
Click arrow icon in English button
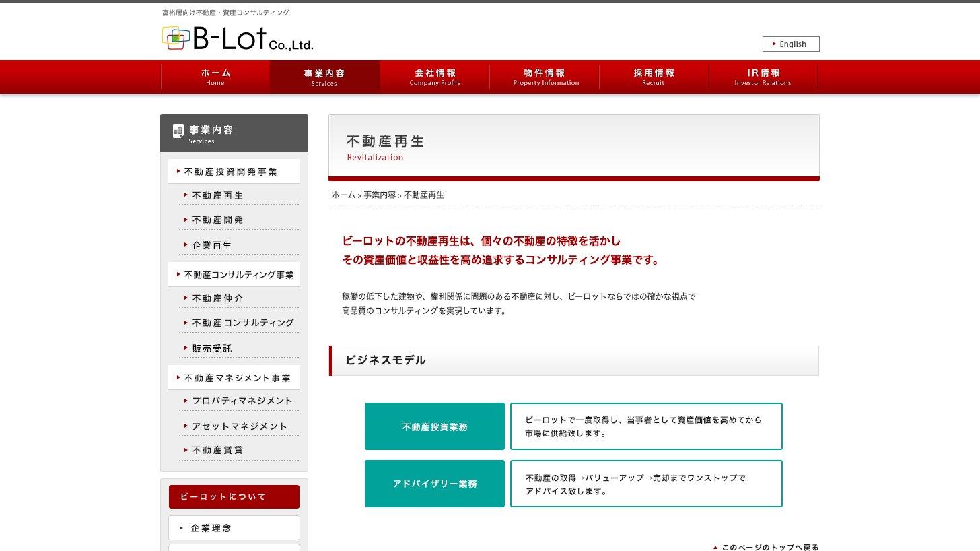(774, 44)
